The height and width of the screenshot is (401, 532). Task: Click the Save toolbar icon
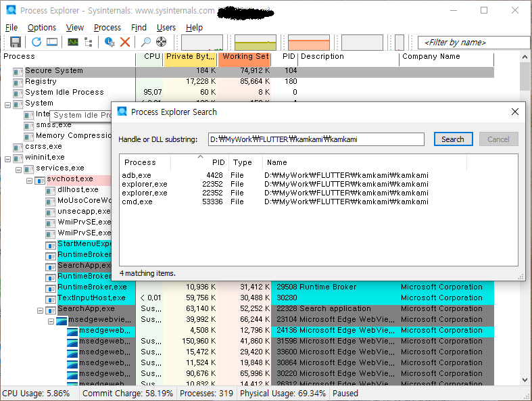(16, 42)
